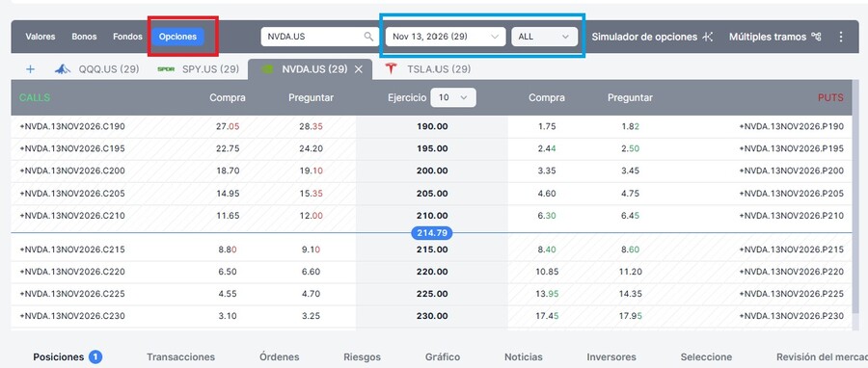Screen dimensions: 868x368
Task: Open the Gráfico bottom tab
Action: (x=443, y=357)
